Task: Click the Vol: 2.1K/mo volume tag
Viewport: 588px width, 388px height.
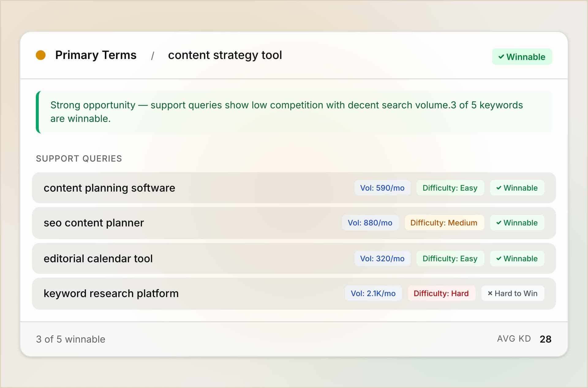Action: (373, 293)
